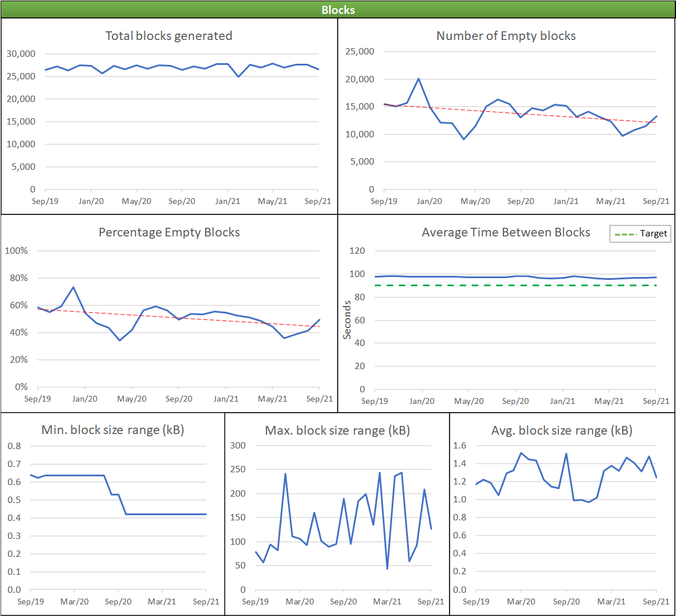Click the Average Time Between Blocks title
Viewport: 676px width, 616px height.
(506, 232)
